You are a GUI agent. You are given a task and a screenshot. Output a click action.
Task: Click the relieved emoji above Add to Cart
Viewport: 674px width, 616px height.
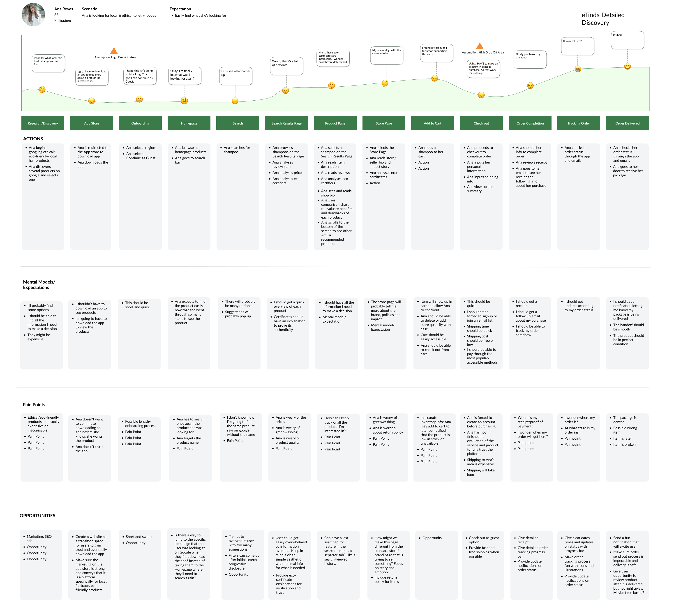(x=434, y=78)
